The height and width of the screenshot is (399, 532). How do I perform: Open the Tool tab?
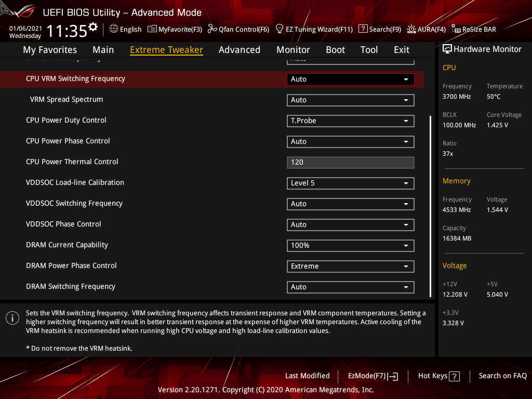(x=369, y=50)
